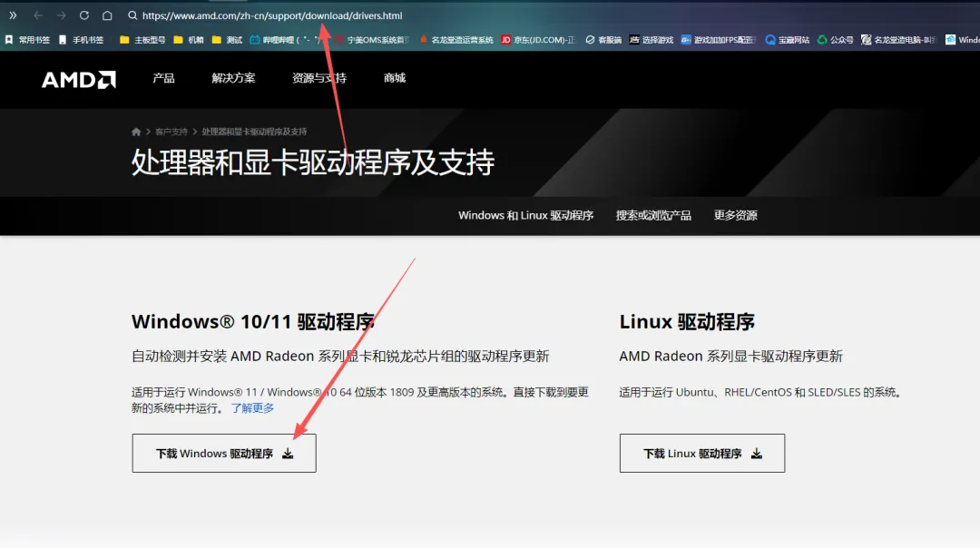Open the 选择游戏 bookmark
Image resolution: width=980 pixels, height=548 pixels.
[652, 40]
